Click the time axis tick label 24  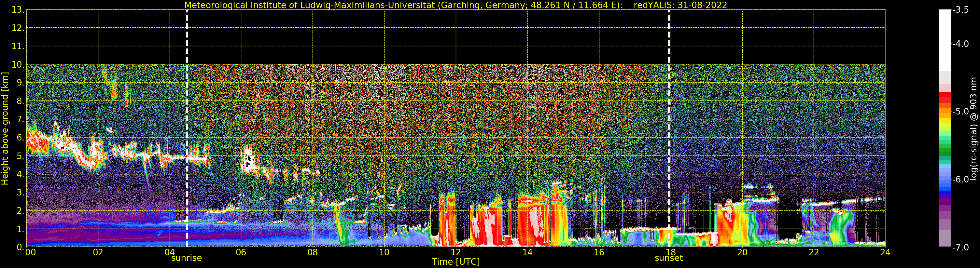click(885, 252)
